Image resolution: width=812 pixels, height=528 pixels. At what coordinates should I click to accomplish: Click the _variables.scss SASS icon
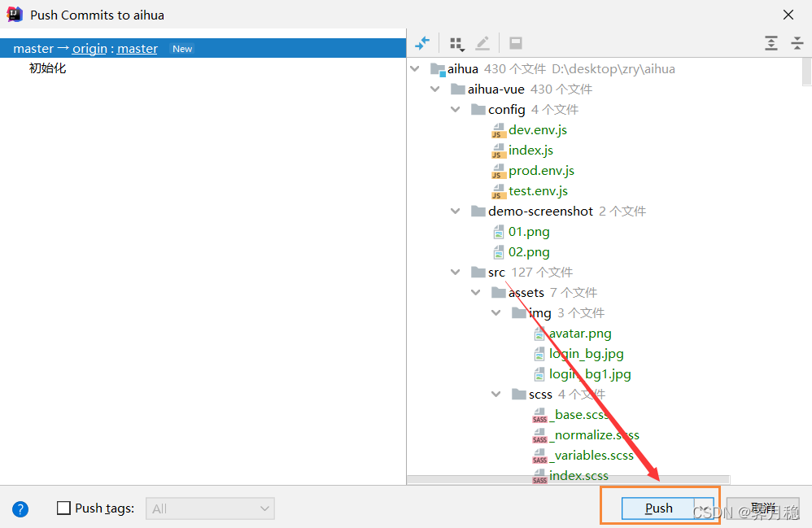(539, 456)
